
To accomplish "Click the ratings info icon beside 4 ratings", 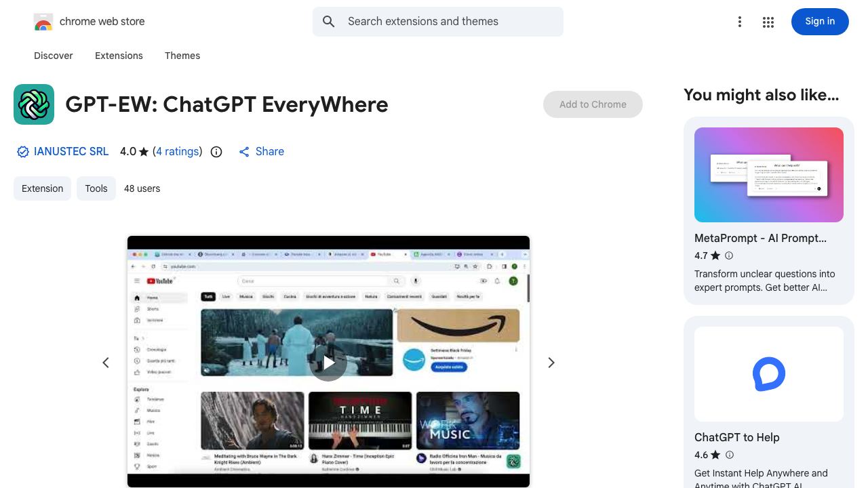I will (216, 152).
